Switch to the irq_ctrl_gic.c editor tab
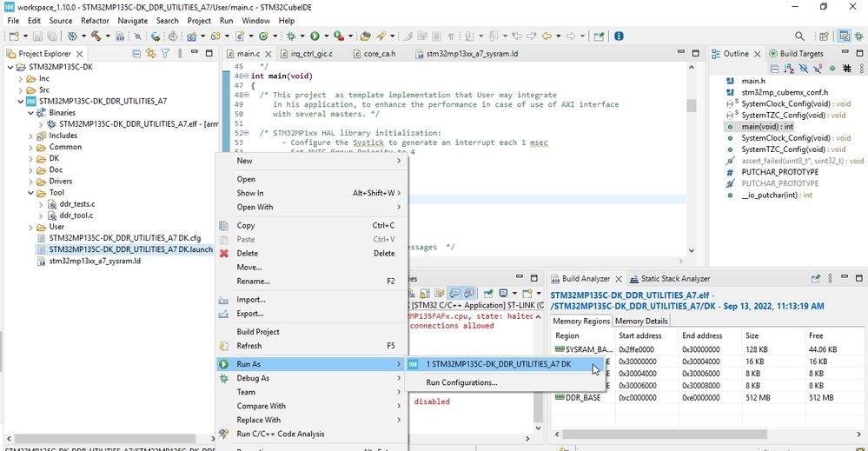This screenshot has height=451, width=868. click(x=311, y=54)
